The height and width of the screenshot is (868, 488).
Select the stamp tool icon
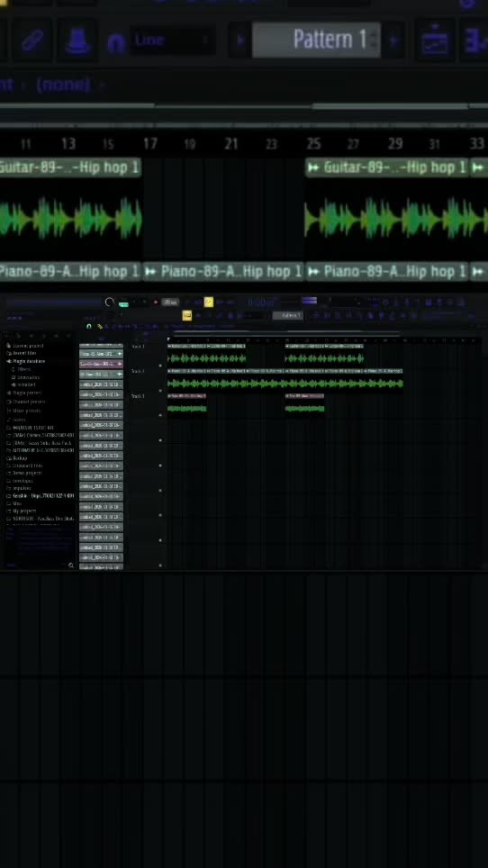[x=77, y=41]
